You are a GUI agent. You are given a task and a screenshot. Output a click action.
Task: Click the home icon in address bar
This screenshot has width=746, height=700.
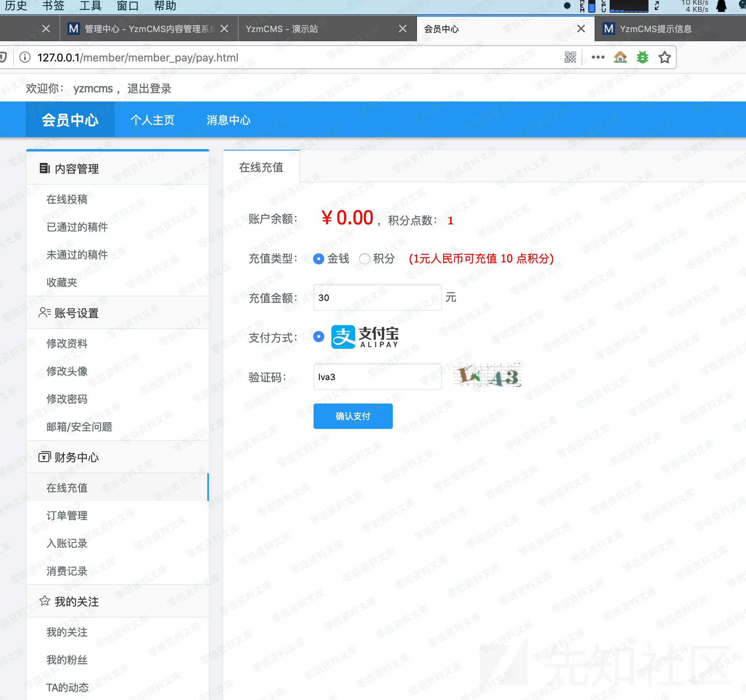click(620, 57)
